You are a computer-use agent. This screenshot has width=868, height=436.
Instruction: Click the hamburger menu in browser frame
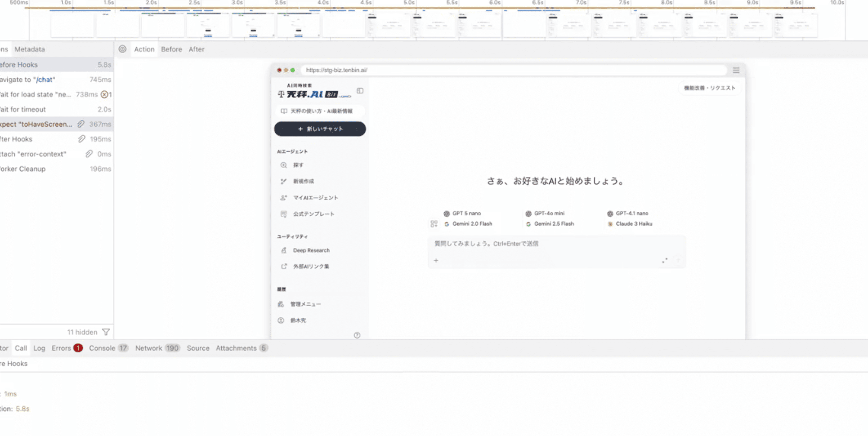point(736,70)
